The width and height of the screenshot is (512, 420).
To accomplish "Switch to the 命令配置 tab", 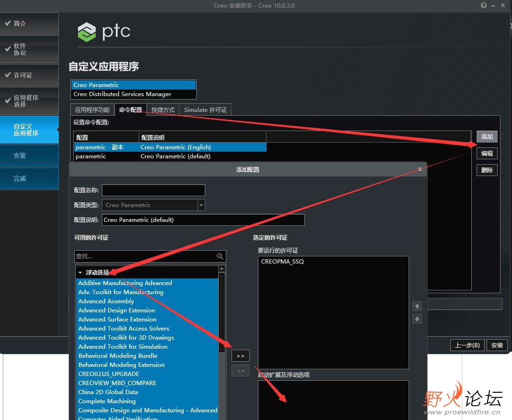I will pos(131,110).
